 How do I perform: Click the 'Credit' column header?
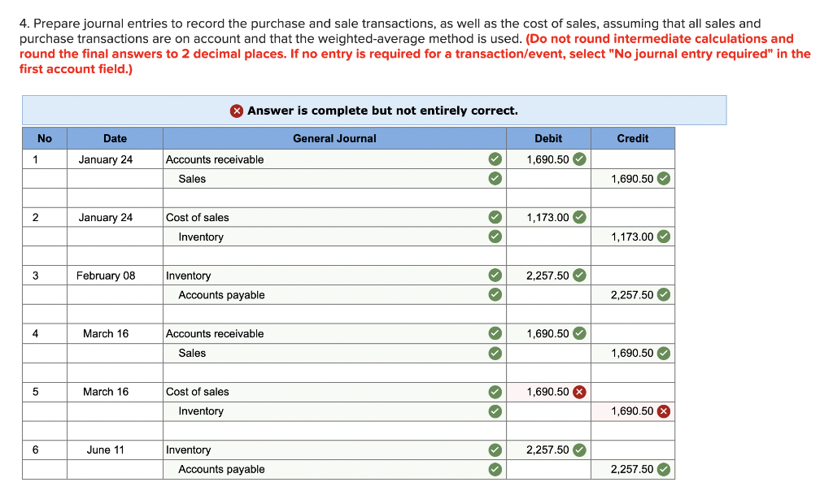(633, 138)
